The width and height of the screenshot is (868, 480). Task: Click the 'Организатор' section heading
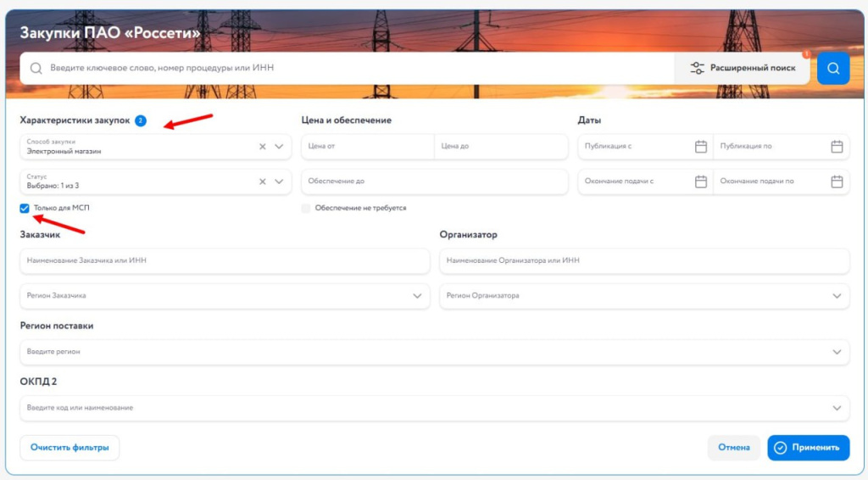tap(468, 235)
